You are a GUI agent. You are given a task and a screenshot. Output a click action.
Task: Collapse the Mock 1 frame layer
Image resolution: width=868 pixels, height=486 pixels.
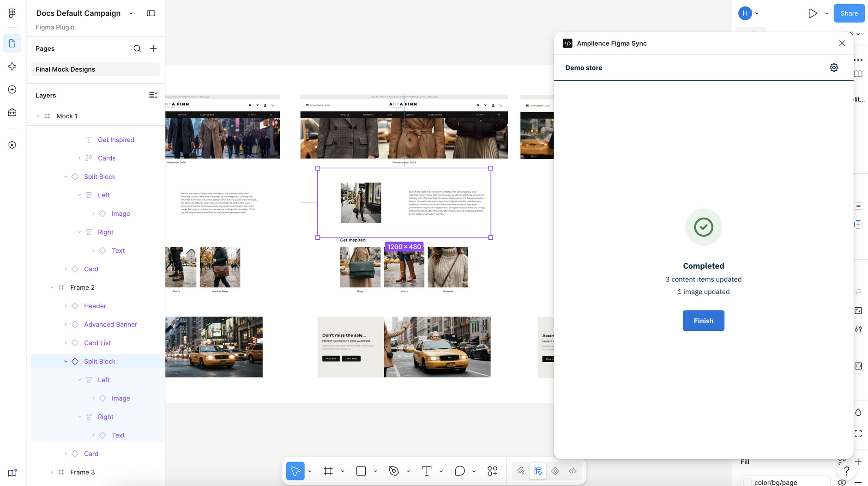[x=38, y=116]
